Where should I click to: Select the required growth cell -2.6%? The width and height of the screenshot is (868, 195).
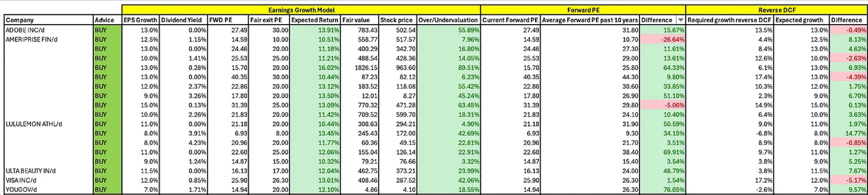(x=730, y=190)
